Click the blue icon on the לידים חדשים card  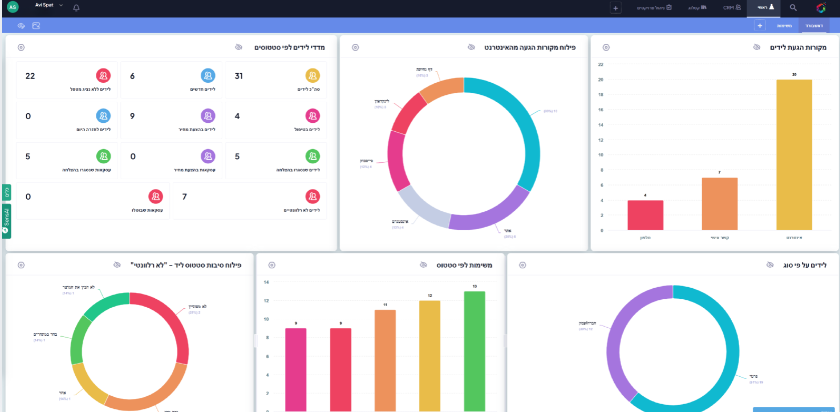coord(208,76)
